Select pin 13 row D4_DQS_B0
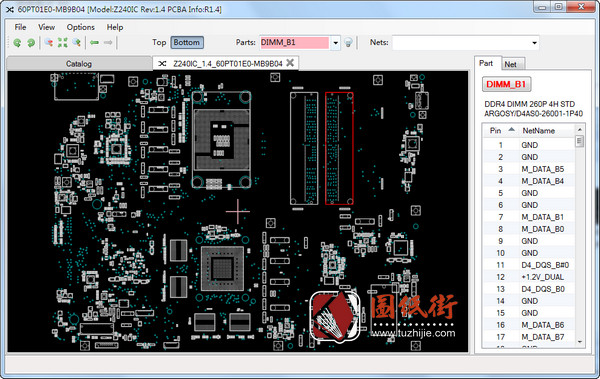The height and width of the screenshot is (379, 600). point(528,289)
